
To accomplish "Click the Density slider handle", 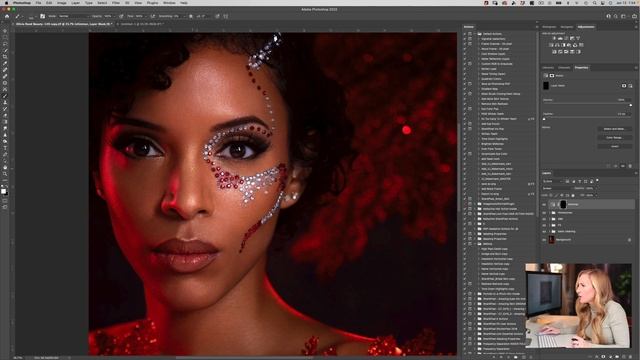I will (630, 105).
